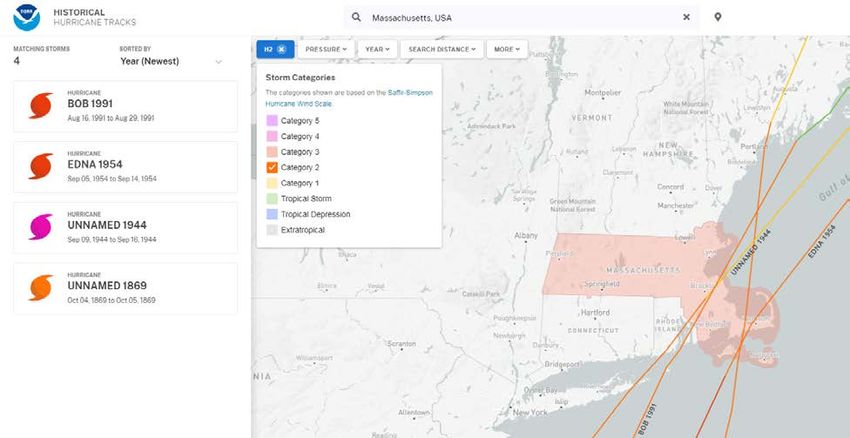Select the UNNAMED 1869 storm card title
Image resolution: width=850 pixels, height=438 pixels.
pos(107,286)
